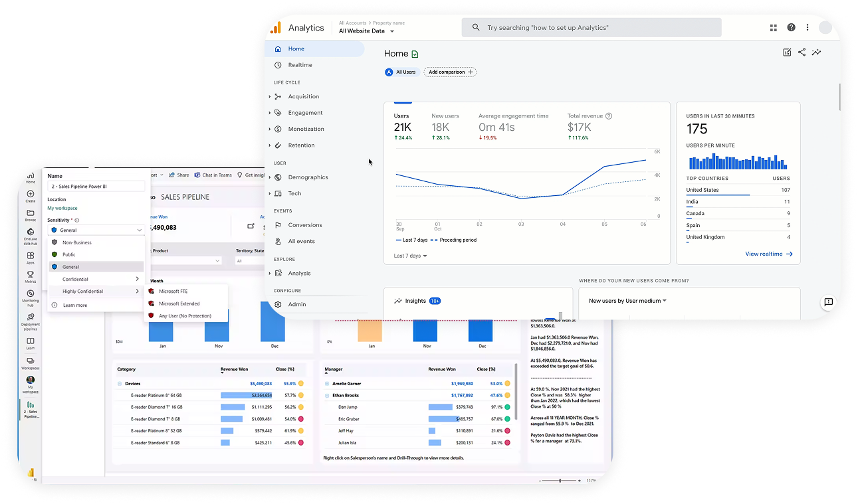The width and height of the screenshot is (858, 504).
Task: Select the Non-Business sensitivity label
Action: point(96,242)
